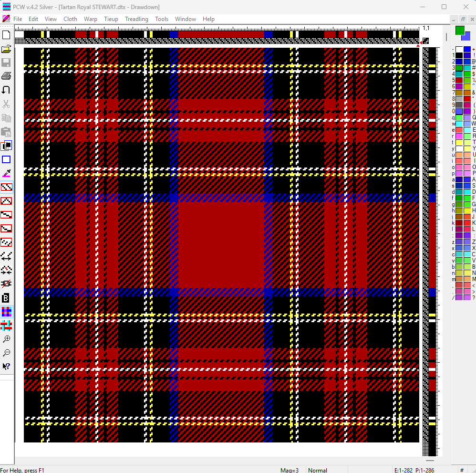Pick the dark red swatch labeled 5
This screenshot has height=473, width=476.
pyautogui.click(x=459, y=80)
